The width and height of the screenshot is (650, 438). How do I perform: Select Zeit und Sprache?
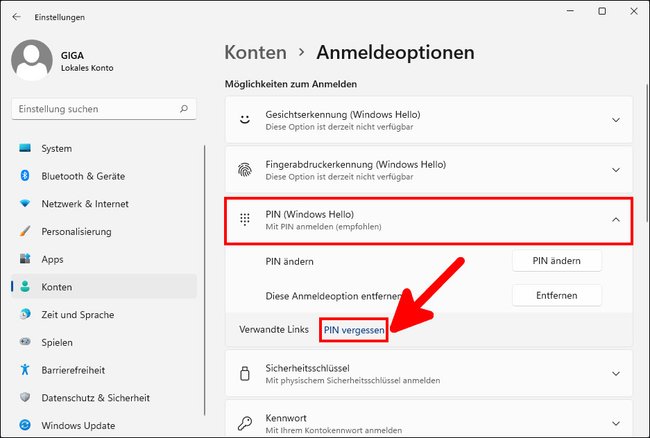point(104,315)
